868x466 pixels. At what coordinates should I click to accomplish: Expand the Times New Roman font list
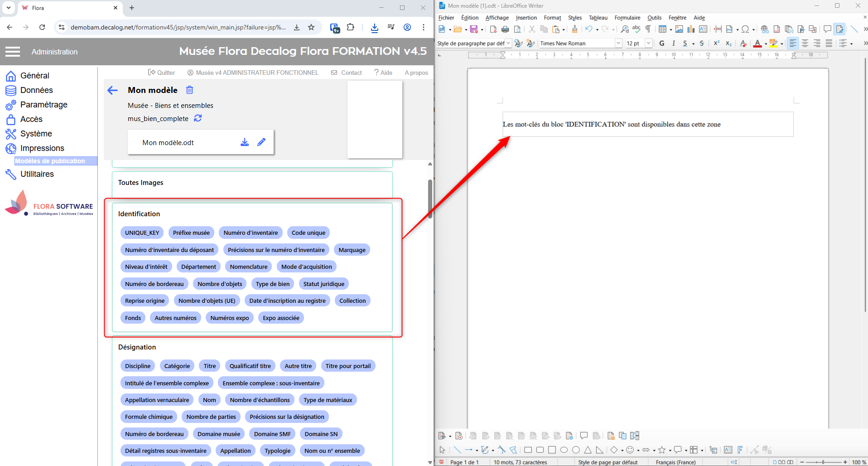[618, 44]
